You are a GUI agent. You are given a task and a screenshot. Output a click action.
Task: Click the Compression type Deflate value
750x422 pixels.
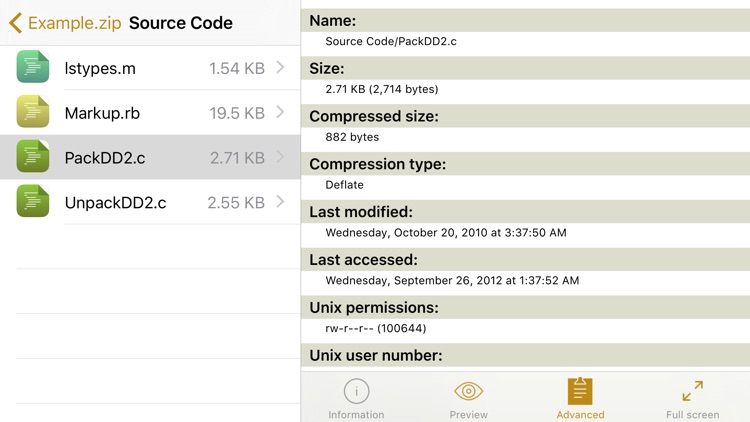coord(344,184)
